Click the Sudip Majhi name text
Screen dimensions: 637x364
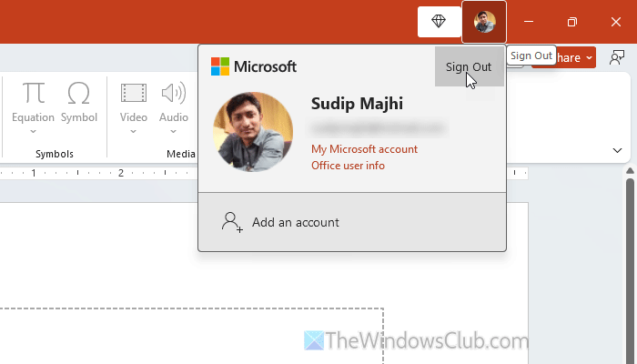click(x=357, y=104)
